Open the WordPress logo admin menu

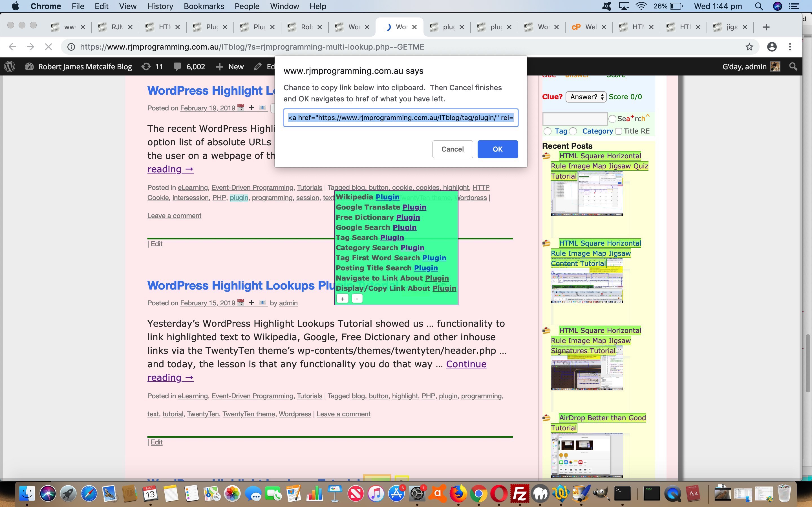(x=10, y=67)
